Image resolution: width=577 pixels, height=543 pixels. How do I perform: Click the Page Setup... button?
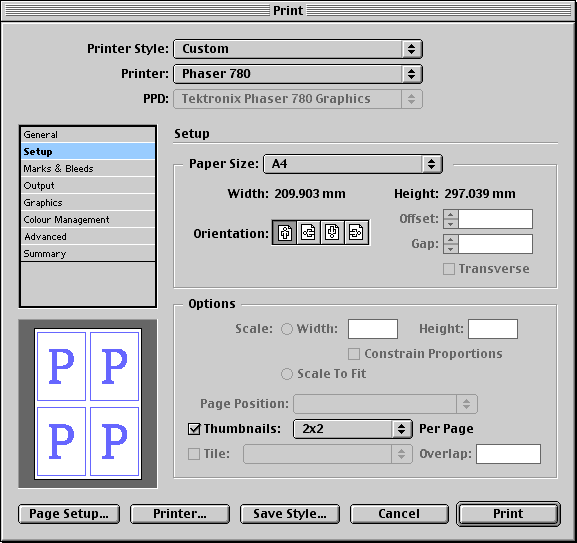pyautogui.click(x=69, y=514)
